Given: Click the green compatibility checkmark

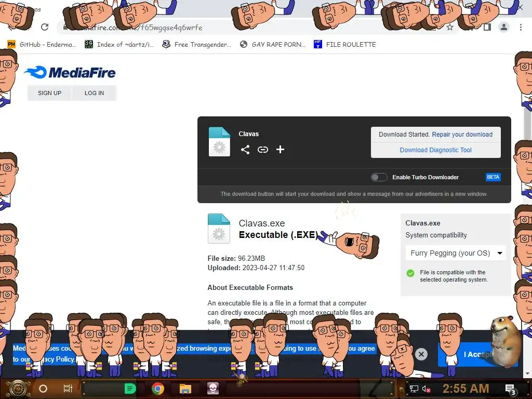Looking at the screenshot, I should point(410,273).
